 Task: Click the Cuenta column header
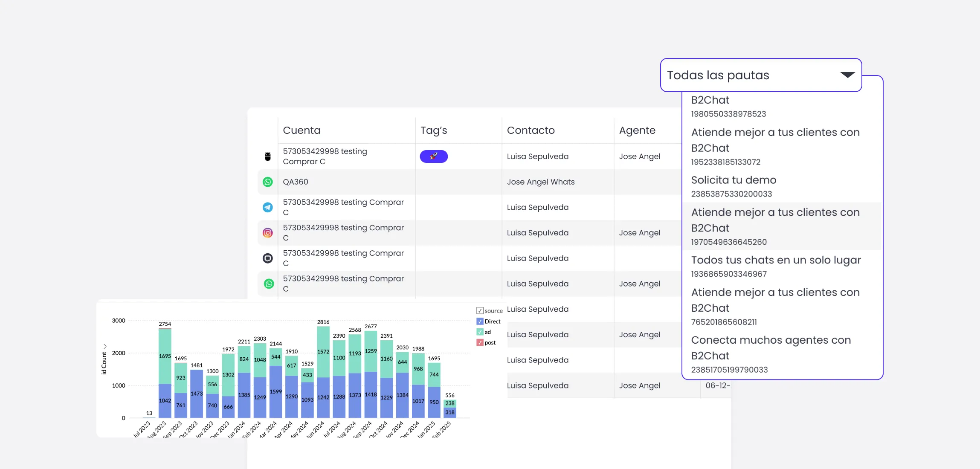click(302, 130)
